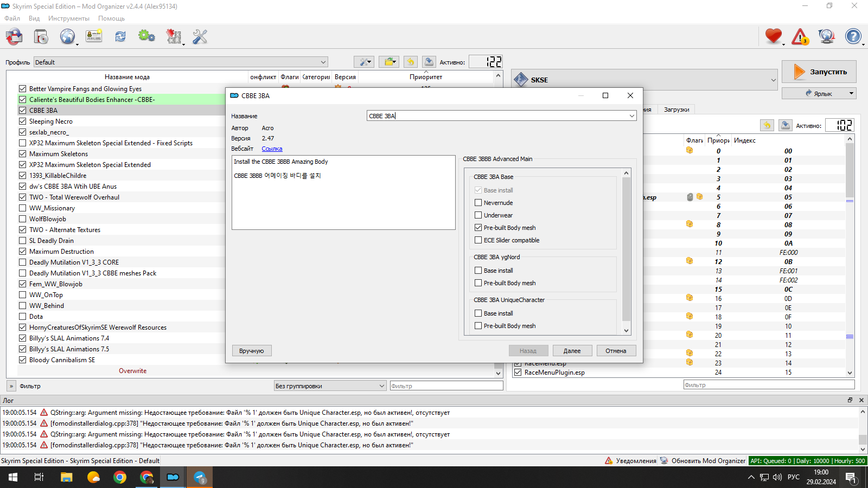Image resolution: width=868 pixels, height=488 pixels.
Task: Open the mod name dropdown in installer
Action: [x=631, y=116]
